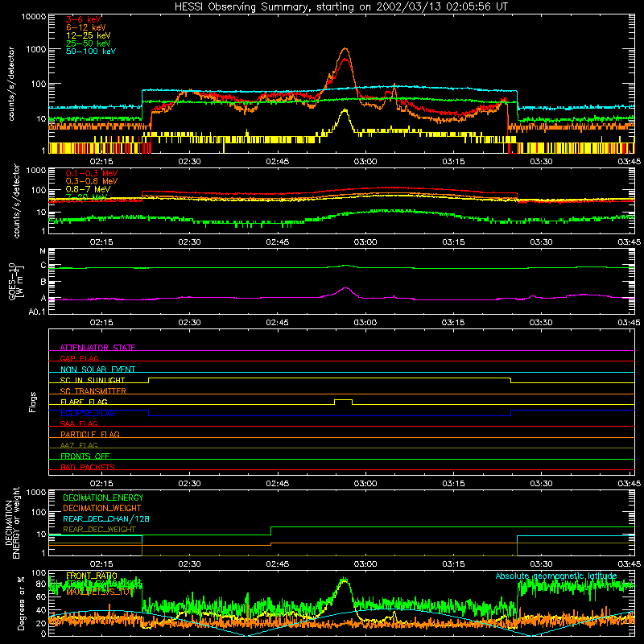Screen dimensions: 644x644
Task: Click the 03:00 tick label under top plot
Action: point(365,162)
